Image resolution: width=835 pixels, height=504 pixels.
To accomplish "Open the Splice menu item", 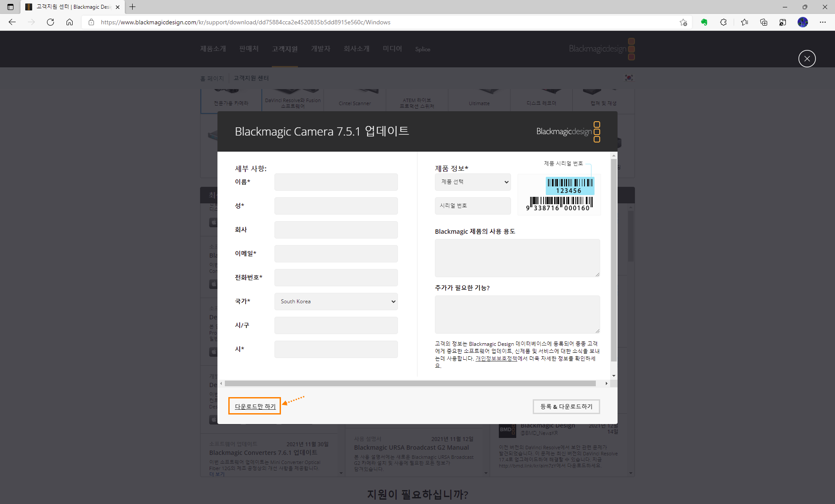I will click(x=423, y=49).
